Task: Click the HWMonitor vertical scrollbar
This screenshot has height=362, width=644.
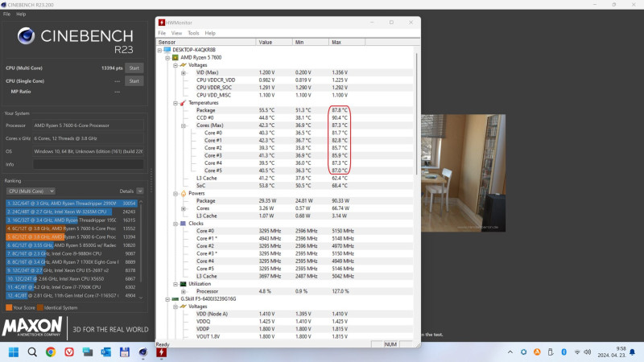Action: click(x=416, y=113)
